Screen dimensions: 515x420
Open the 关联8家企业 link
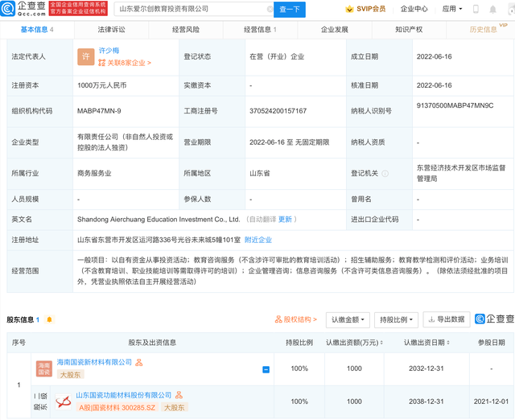[125, 63]
